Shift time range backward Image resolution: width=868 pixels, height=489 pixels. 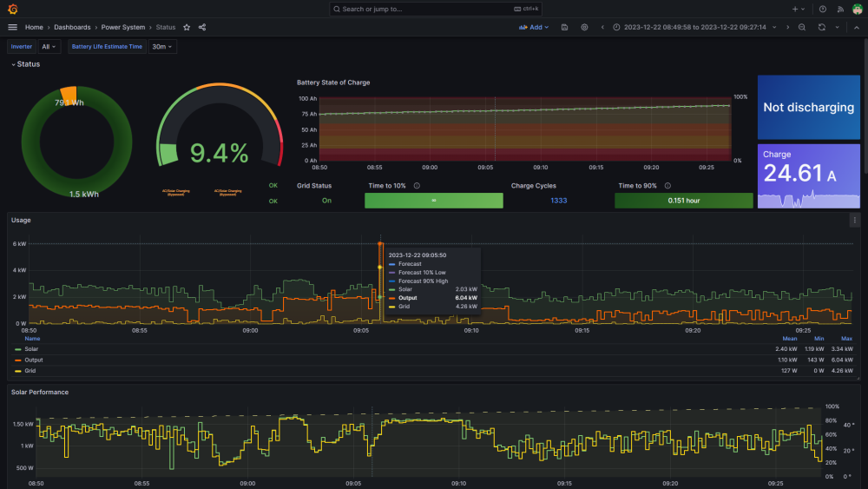click(x=602, y=27)
